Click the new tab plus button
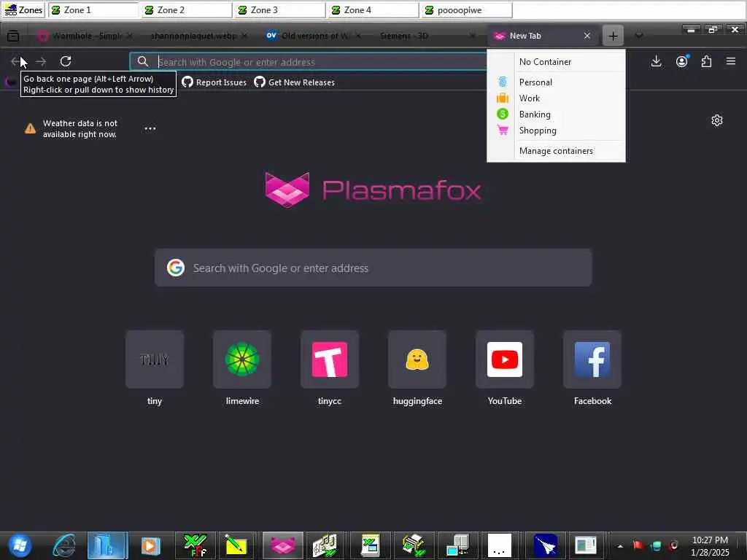747x560 pixels. 613,36
